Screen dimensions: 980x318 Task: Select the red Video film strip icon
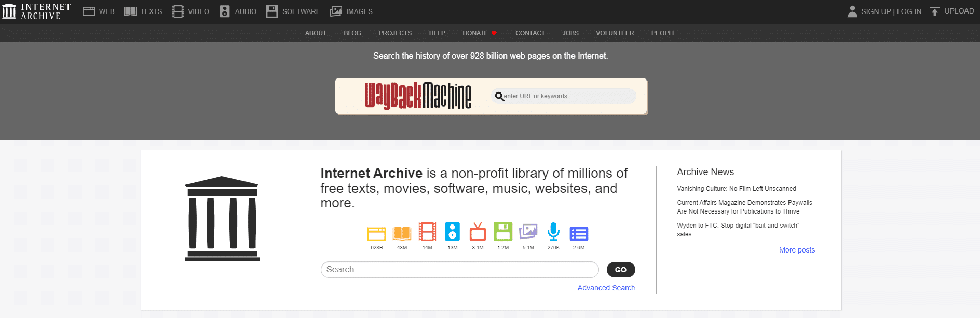[427, 232]
